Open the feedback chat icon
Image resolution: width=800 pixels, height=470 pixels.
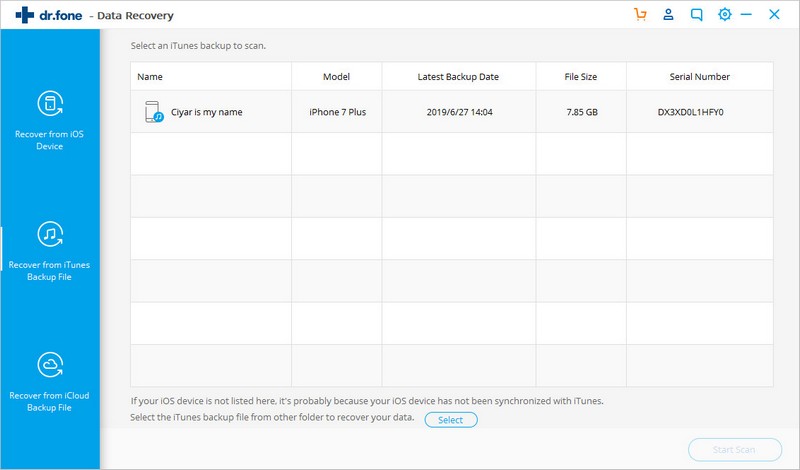[696, 15]
